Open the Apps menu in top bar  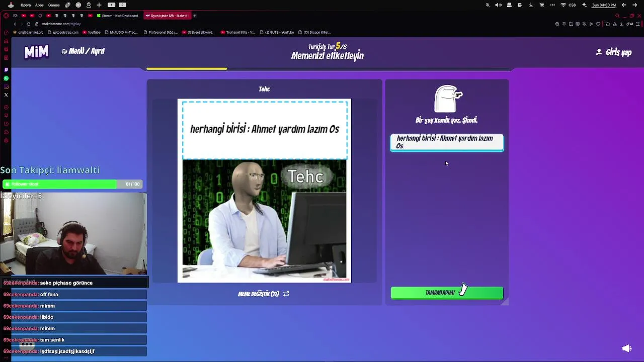click(39, 5)
